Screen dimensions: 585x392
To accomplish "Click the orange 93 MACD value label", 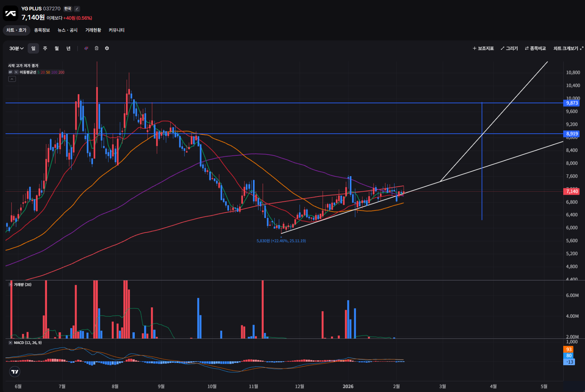I will (569, 350).
